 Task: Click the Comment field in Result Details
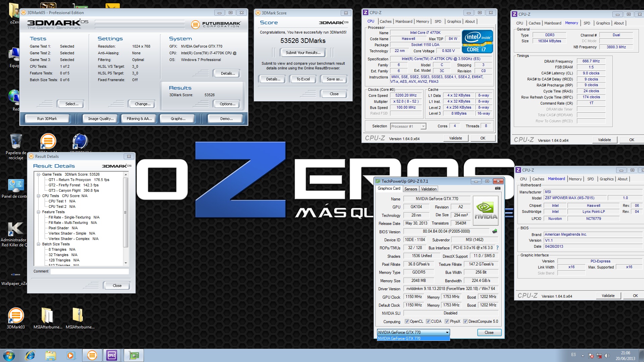pyautogui.click(x=90, y=271)
